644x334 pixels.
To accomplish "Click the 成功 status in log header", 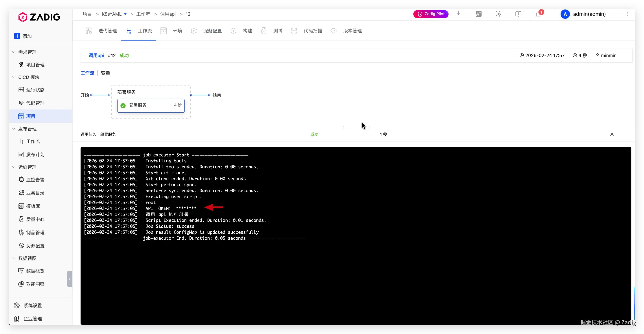I will pos(314,134).
